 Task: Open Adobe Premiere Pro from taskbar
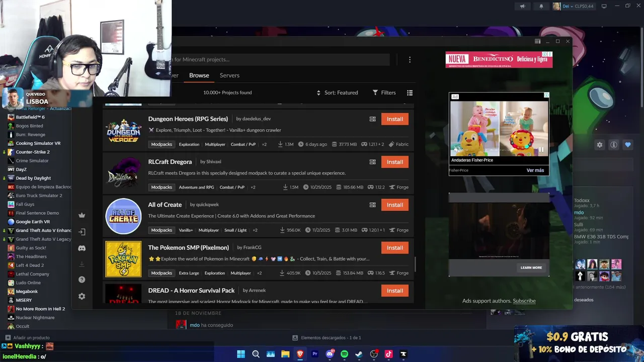(x=315, y=354)
